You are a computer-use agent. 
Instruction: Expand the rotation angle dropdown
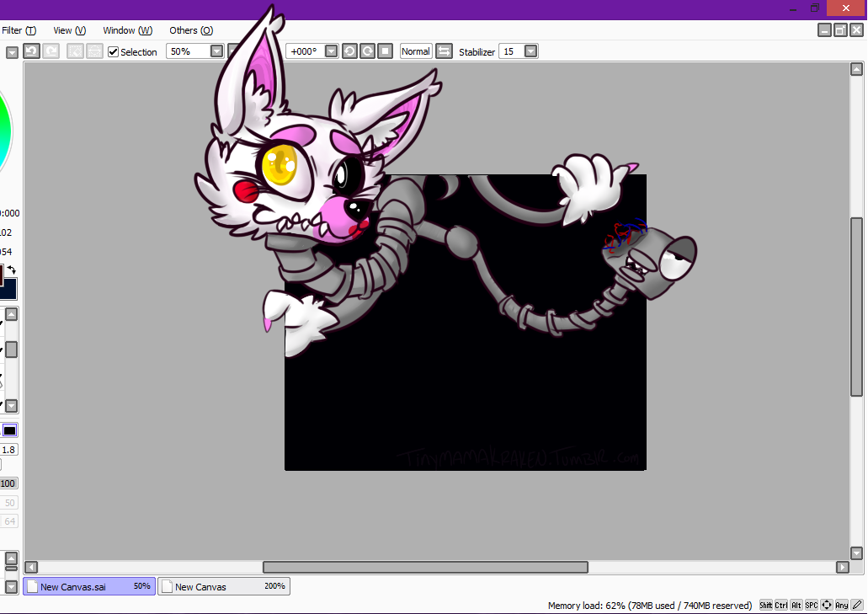tap(331, 51)
